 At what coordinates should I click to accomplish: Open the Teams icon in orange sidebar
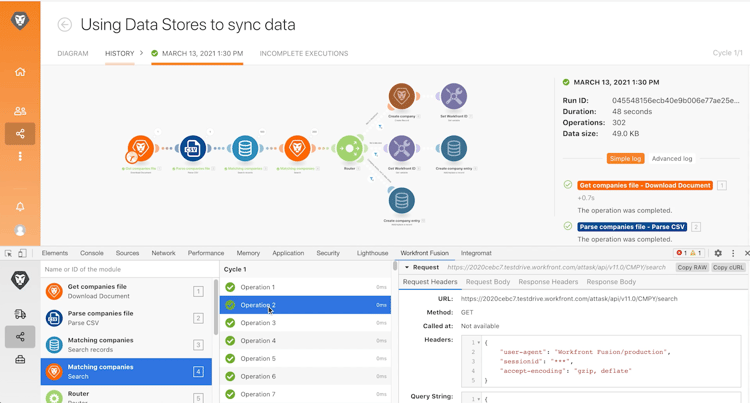click(x=20, y=111)
